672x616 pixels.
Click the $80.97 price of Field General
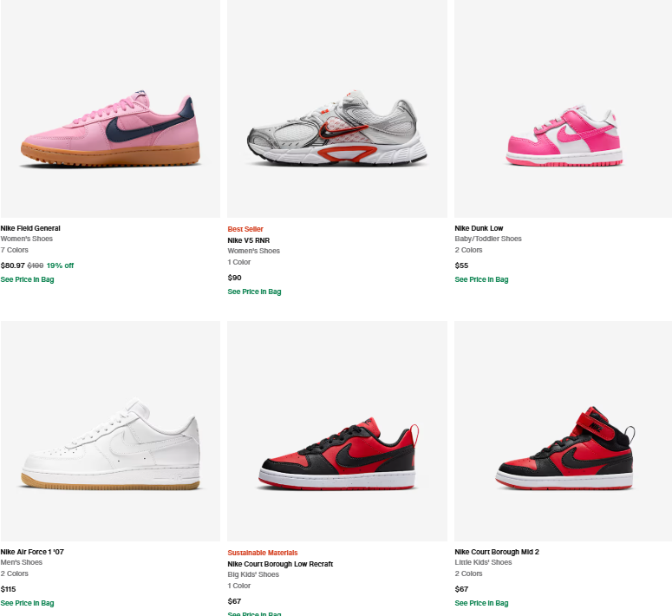pyautogui.click(x=13, y=265)
